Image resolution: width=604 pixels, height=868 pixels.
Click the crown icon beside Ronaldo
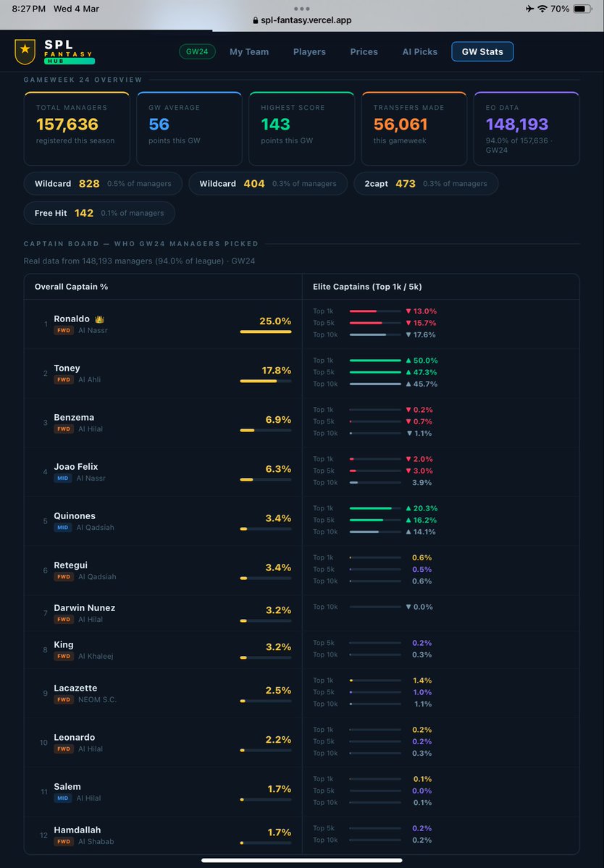point(99,319)
